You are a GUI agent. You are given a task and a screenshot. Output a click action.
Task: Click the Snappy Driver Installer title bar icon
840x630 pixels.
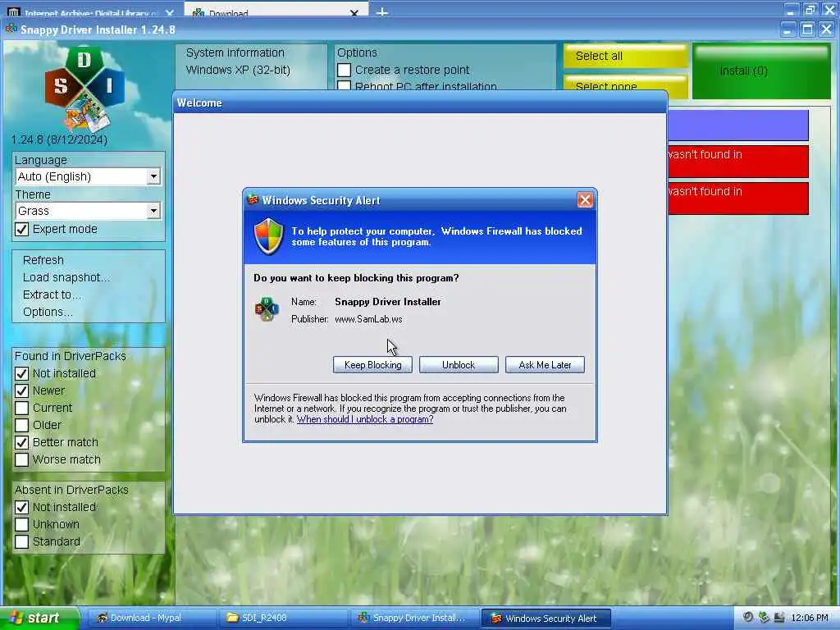(11, 29)
